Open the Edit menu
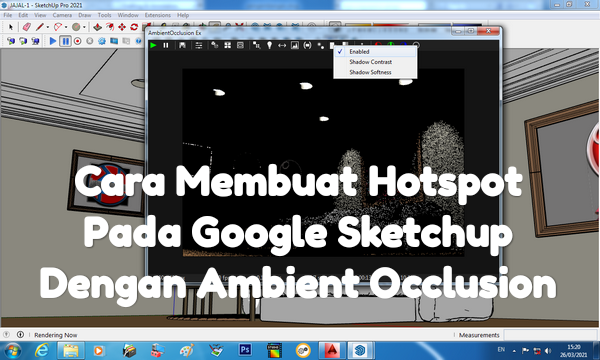Screen dimensions: 600x360 23,15
